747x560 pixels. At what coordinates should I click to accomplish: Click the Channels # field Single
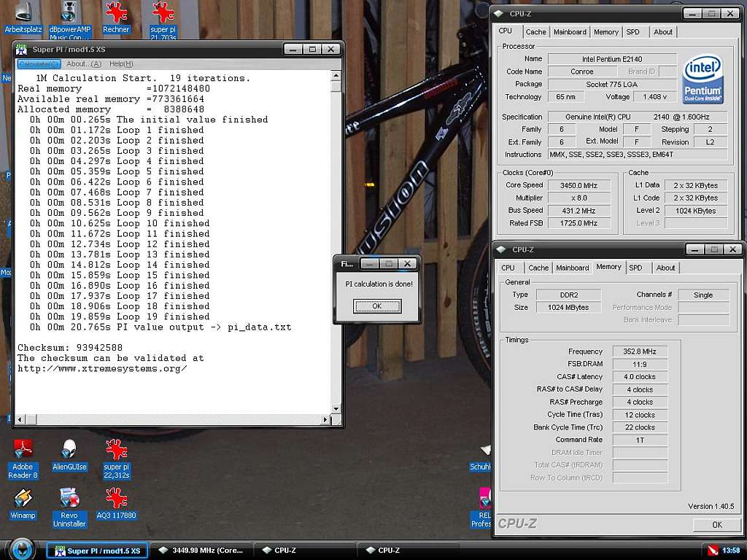(x=703, y=295)
